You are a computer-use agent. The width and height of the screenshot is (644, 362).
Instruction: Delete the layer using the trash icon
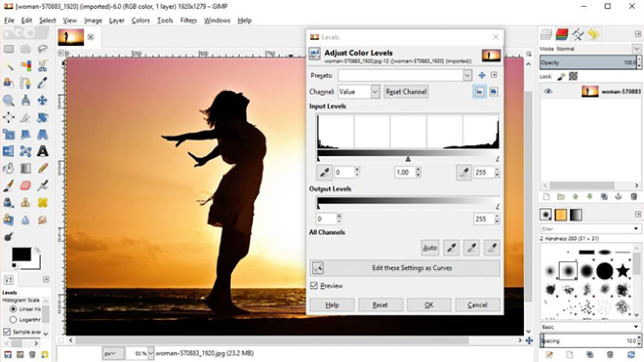(x=634, y=197)
